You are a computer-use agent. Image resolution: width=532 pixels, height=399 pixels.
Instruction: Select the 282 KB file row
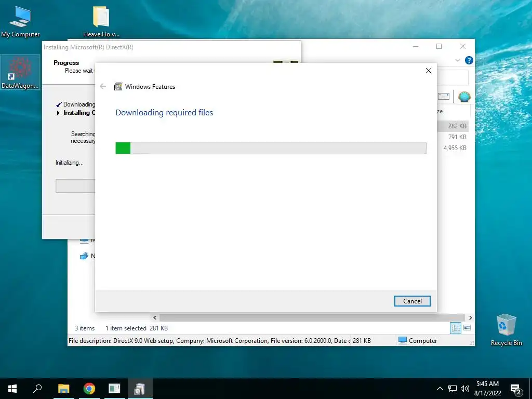453,126
